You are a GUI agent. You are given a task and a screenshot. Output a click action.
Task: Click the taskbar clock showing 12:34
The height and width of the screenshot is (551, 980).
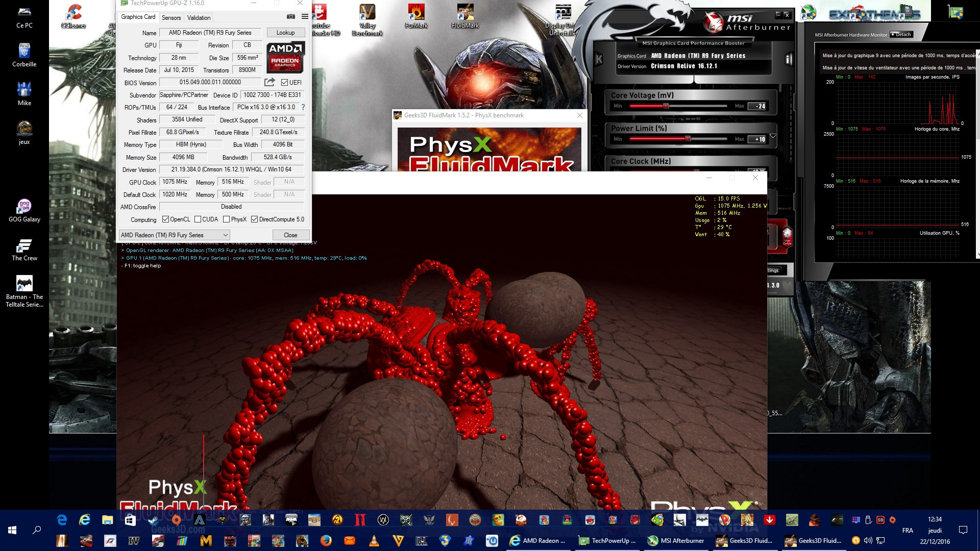click(935, 519)
